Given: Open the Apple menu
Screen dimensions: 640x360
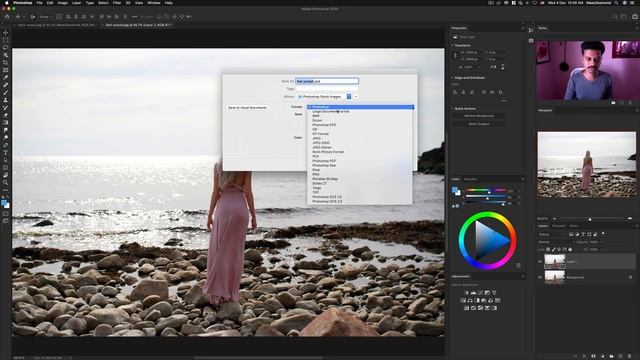Looking at the screenshot, I should [x=7, y=3].
